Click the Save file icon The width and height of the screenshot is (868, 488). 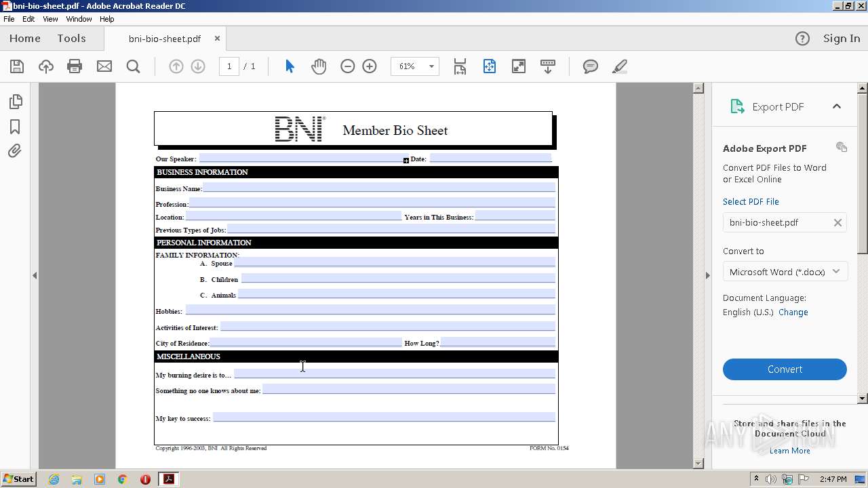coord(17,66)
